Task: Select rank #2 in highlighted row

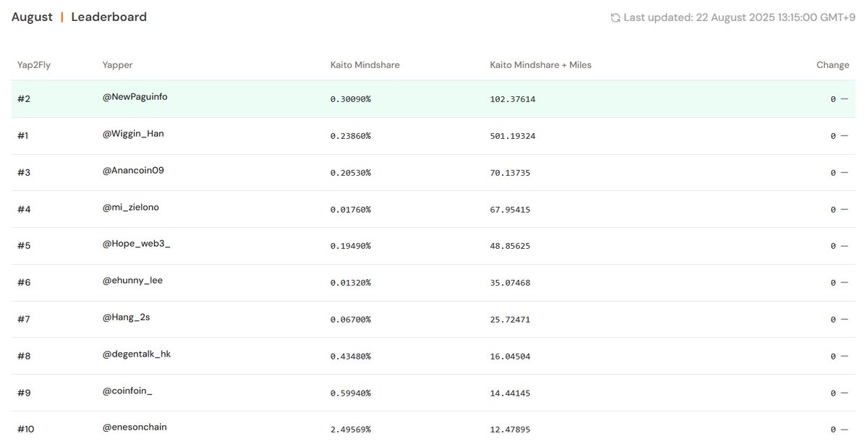Action: click(x=24, y=98)
